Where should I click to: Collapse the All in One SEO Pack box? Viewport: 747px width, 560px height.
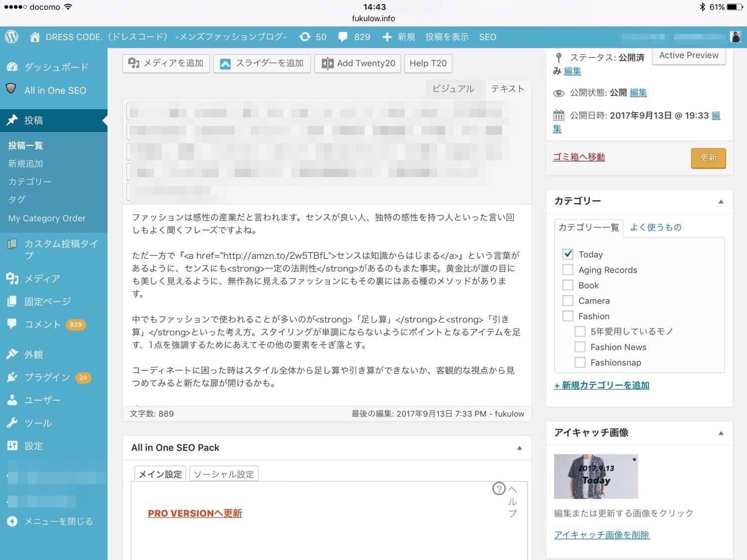tap(519, 448)
